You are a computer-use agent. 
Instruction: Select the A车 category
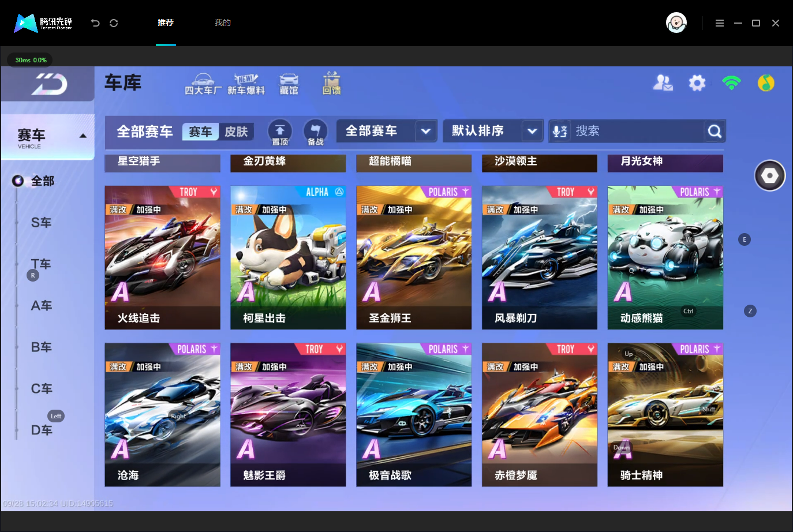point(42,305)
